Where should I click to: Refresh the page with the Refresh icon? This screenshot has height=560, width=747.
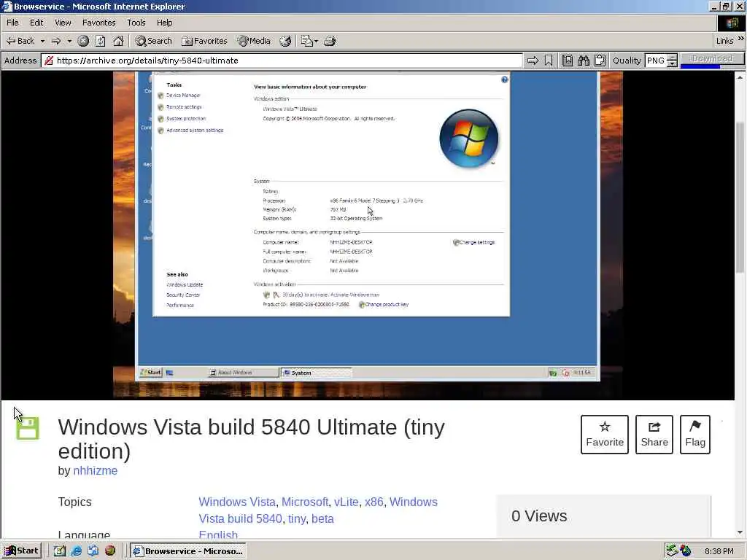101,41
